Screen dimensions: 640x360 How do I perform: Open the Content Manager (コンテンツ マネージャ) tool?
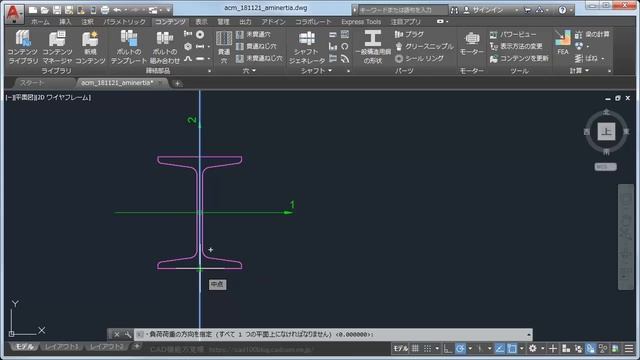57,47
